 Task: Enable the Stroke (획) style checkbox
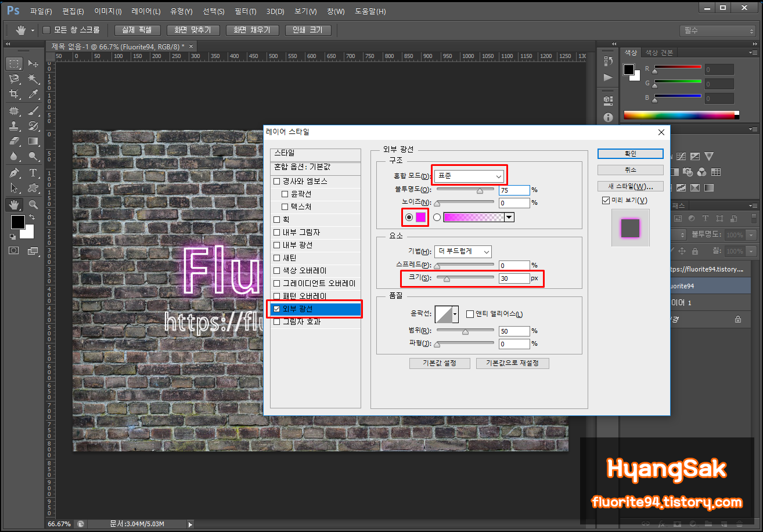(277, 220)
